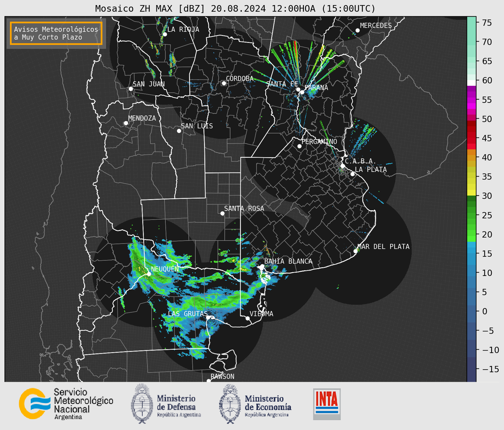Image resolution: width=504 pixels, height=430 pixels.
Task: Click the Paraná city marker
Action: click(x=302, y=92)
